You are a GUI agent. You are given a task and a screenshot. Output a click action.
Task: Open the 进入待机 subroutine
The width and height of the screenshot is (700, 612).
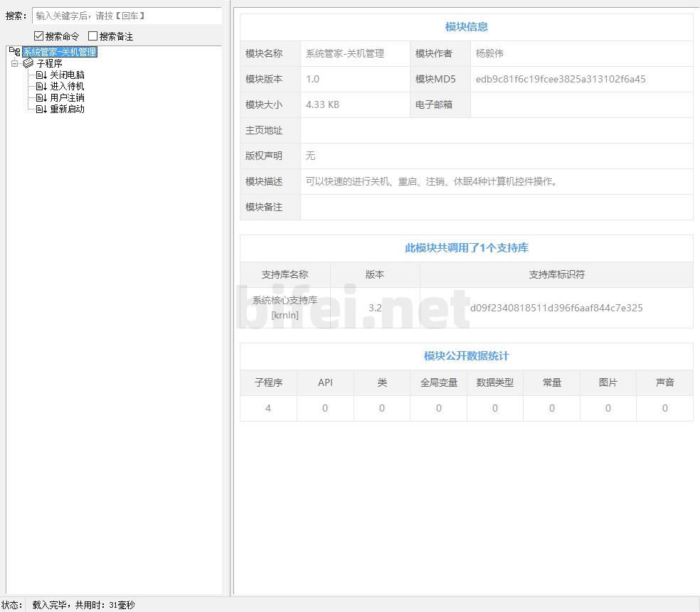pos(68,86)
